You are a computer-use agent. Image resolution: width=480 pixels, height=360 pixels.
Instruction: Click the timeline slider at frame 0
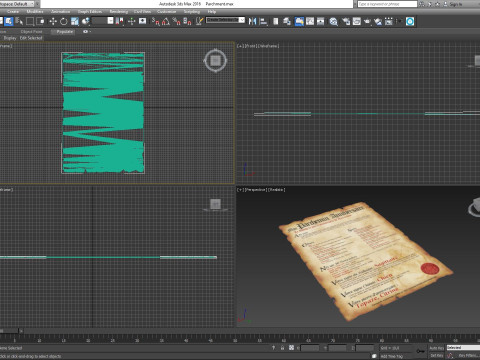(9, 331)
